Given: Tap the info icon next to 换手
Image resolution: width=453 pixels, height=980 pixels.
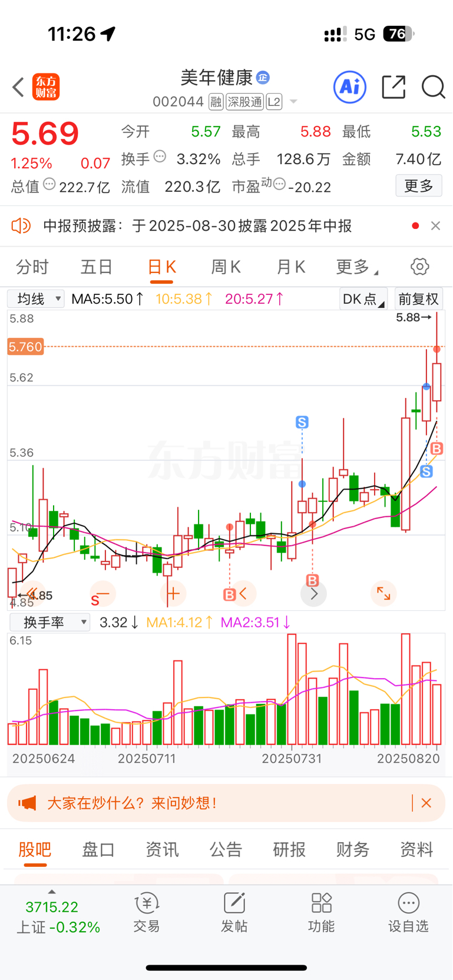Looking at the screenshot, I should tap(160, 157).
